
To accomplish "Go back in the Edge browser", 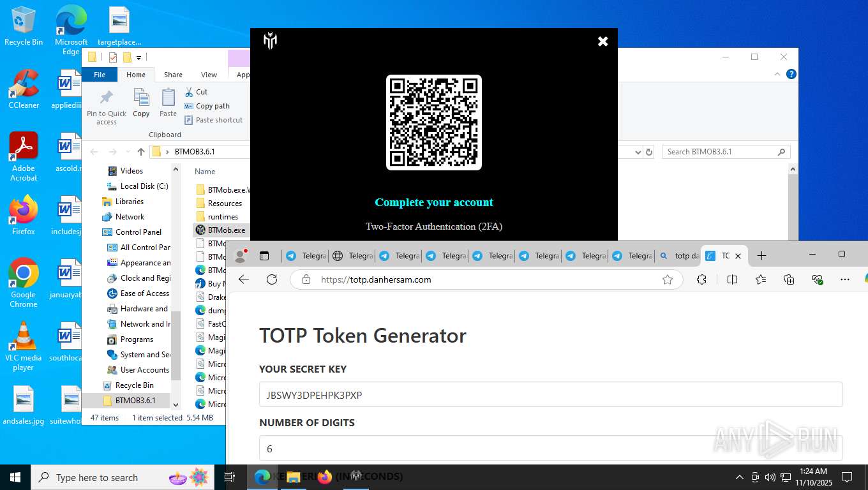I will [244, 279].
